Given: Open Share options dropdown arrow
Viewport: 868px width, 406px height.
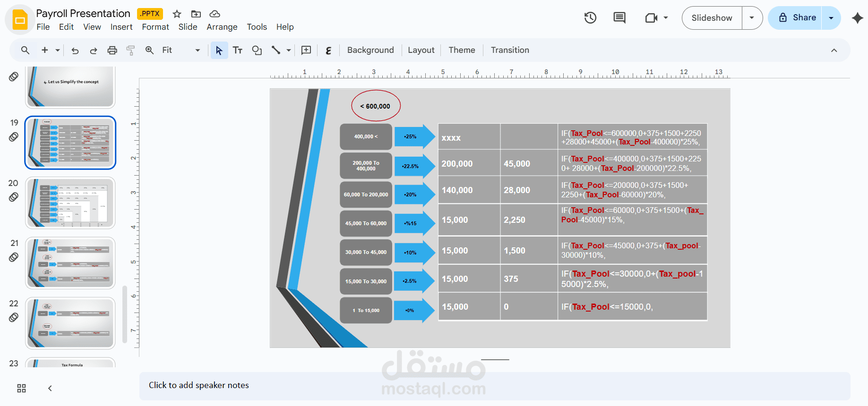Looking at the screenshot, I should pos(831,18).
